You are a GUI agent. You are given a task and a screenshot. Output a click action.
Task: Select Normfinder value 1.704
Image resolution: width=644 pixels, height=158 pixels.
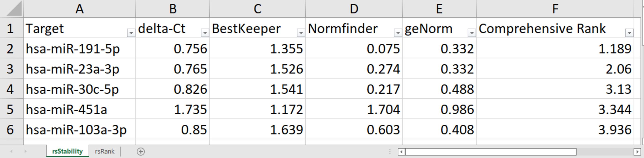(x=354, y=109)
